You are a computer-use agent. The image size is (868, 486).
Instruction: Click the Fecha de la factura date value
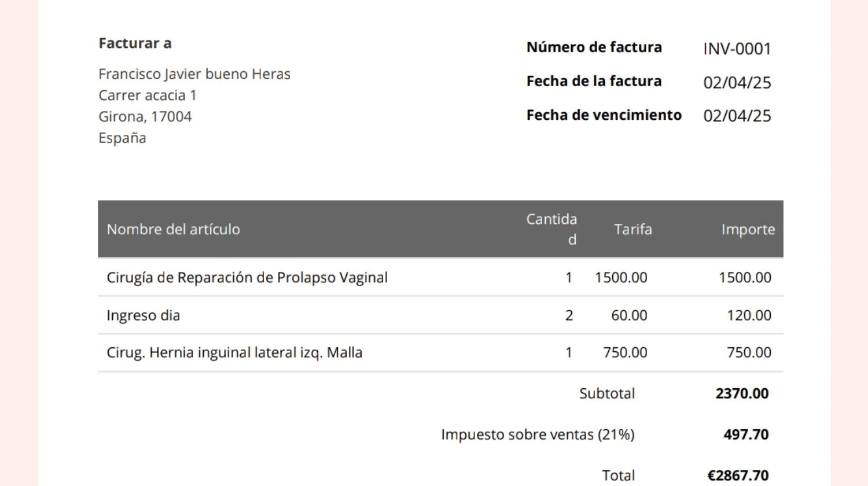click(737, 83)
